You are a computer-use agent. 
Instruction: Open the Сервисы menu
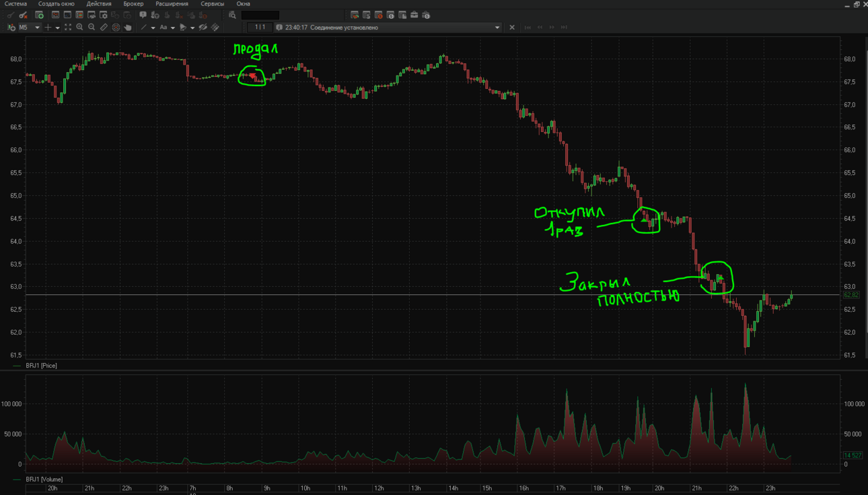point(213,4)
